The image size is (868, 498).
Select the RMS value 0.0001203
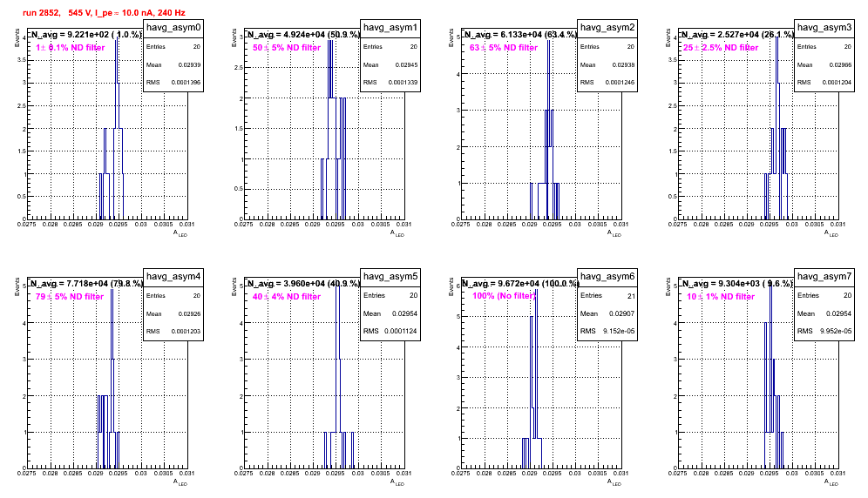[x=186, y=332]
